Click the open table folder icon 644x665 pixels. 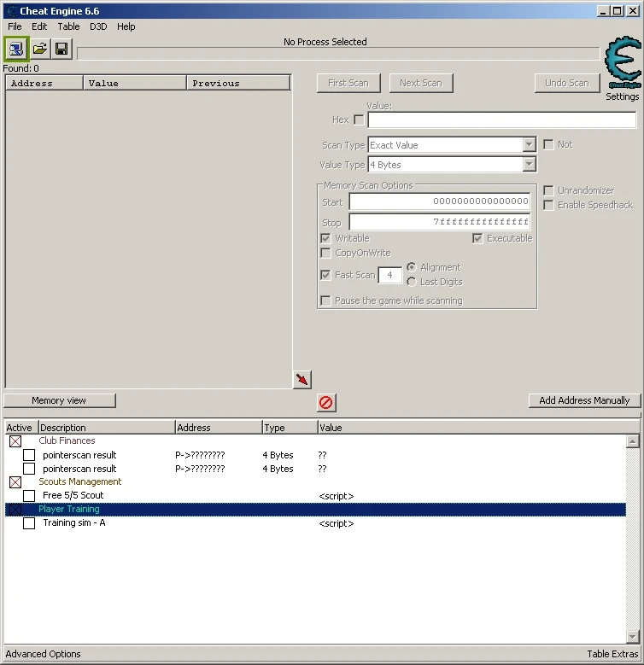(40, 50)
